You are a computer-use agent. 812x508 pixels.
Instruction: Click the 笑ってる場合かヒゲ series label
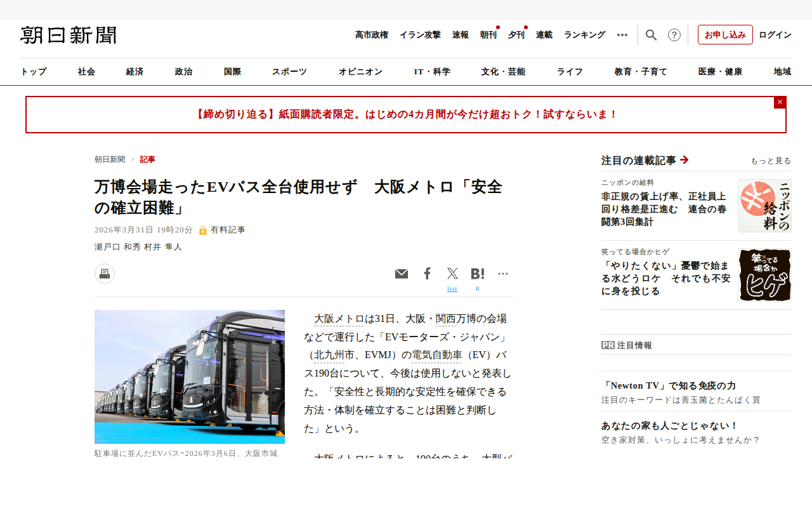[x=636, y=251]
